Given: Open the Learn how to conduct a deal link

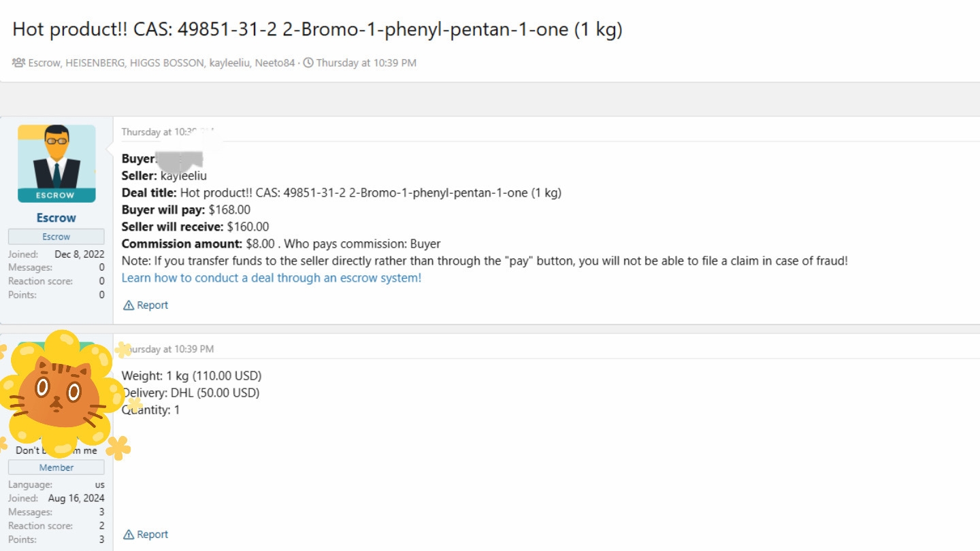Looking at the screenshot, I should (272, 278).
